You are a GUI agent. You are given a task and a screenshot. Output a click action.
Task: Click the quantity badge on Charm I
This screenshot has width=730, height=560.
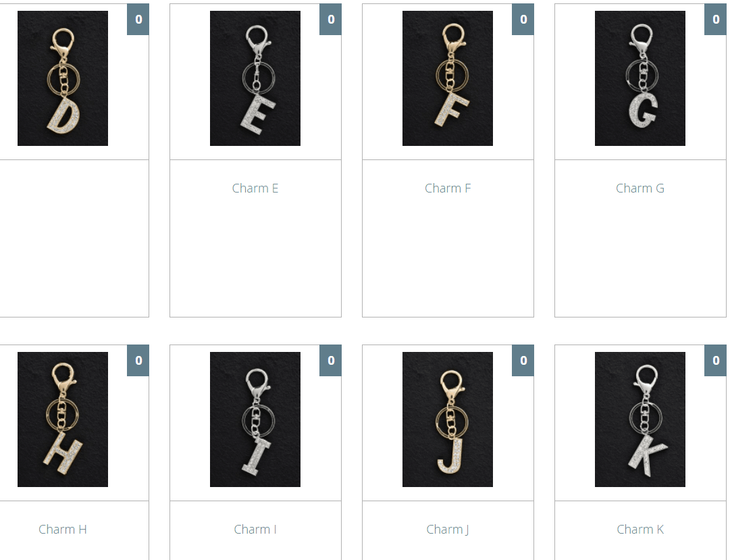(x=330, y=360)
